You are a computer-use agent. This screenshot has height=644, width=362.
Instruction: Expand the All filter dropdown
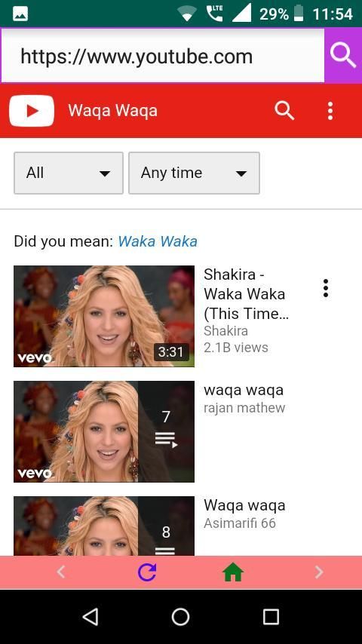pos(69,173)
